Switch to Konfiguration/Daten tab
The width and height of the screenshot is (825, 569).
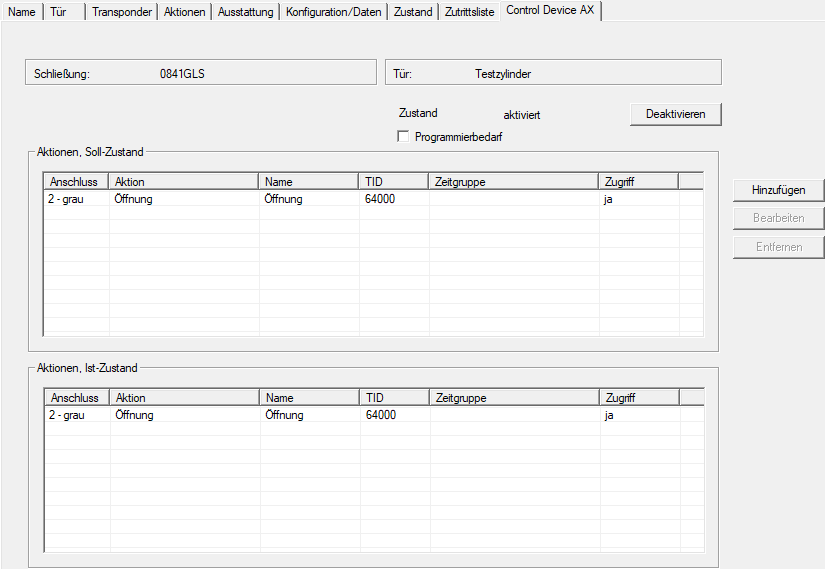(x=334, y=12)
